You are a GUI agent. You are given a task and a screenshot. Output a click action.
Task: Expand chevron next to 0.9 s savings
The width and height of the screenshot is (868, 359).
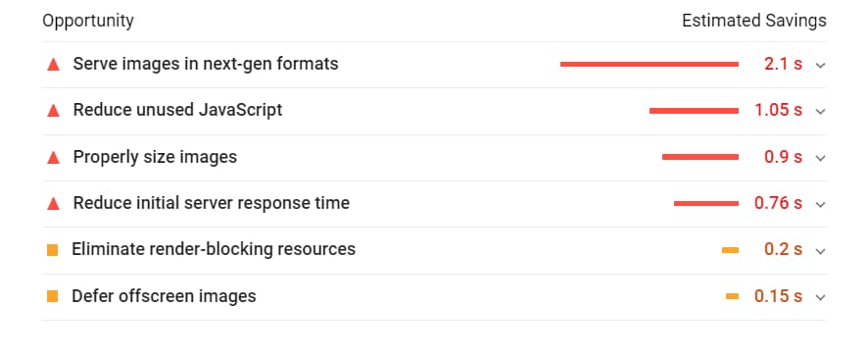tap(820, 158)
